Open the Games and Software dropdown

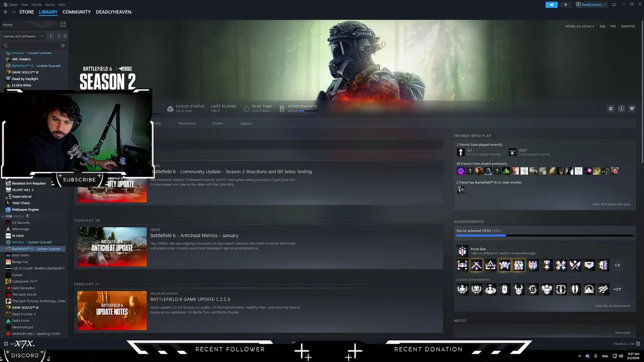coord(23,36)
